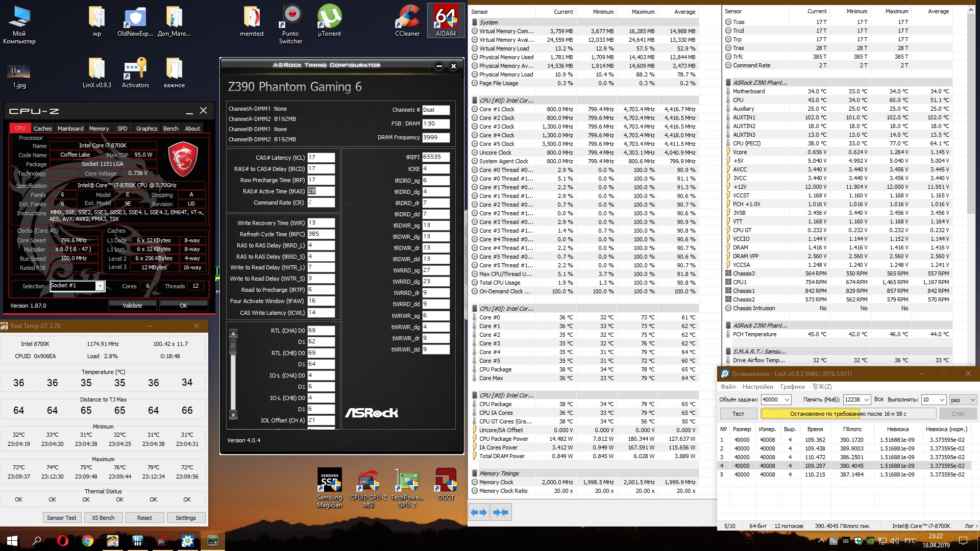This screenshot has height=551, width=980.
Task: Click the CAS# Latency (tCL) field
Action: (x=321, y=158)
